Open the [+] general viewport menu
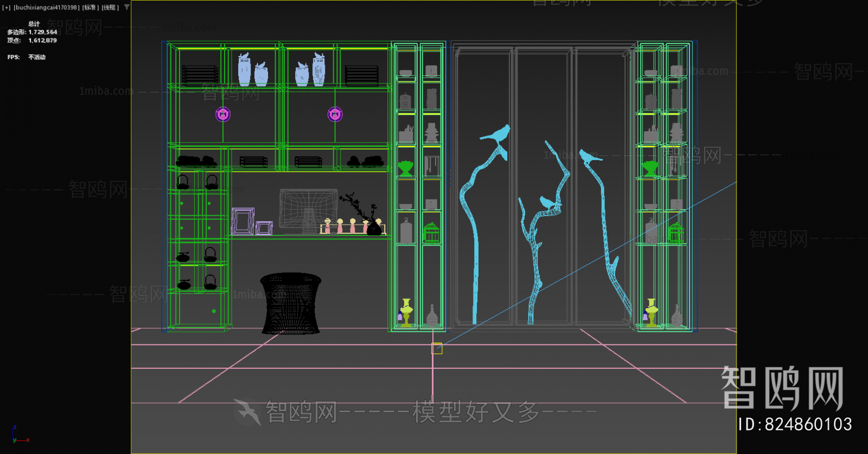Viewport: 868px width, 454px height. pos(7,8)
